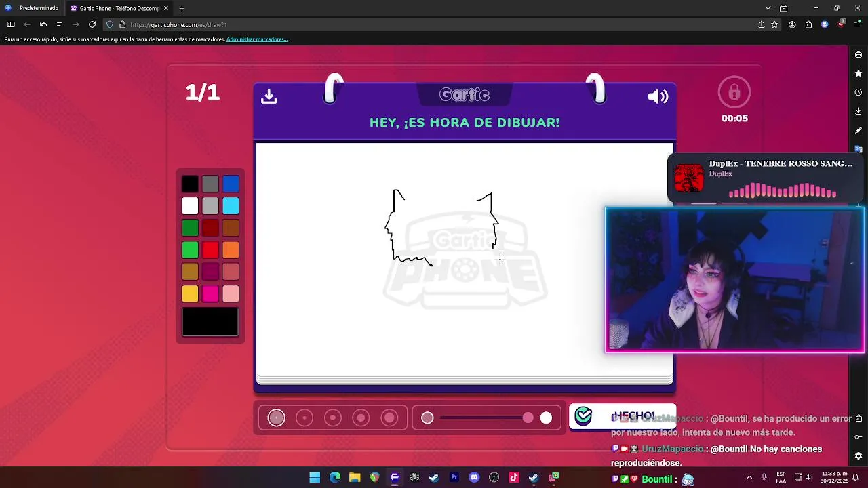This screenshot has height=488, width=868.
Task: Open the Windows Start menu
Action: (x=315, y=477)
